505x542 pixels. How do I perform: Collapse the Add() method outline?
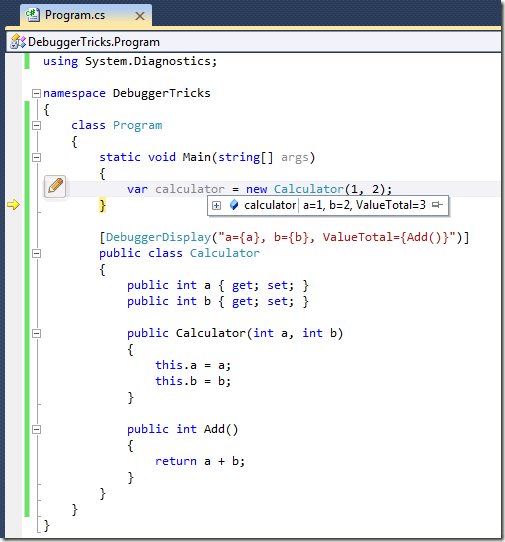[x=36, y=430]
